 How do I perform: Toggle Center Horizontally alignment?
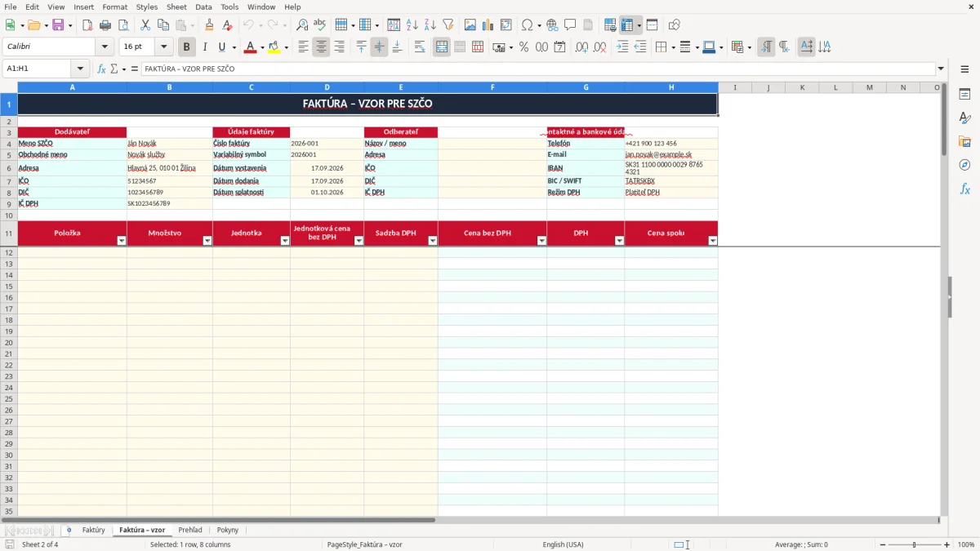click(321, 47)
